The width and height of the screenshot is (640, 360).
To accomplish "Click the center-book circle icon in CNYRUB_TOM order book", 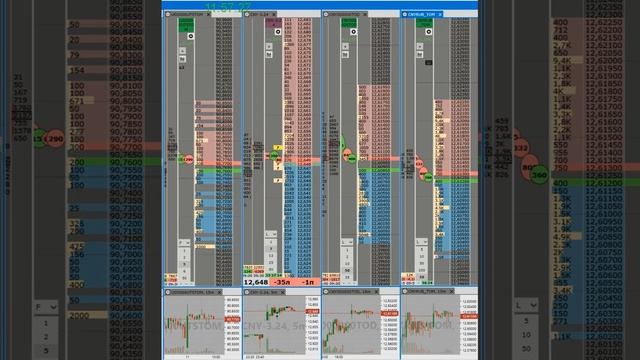I will click(429, 31).
